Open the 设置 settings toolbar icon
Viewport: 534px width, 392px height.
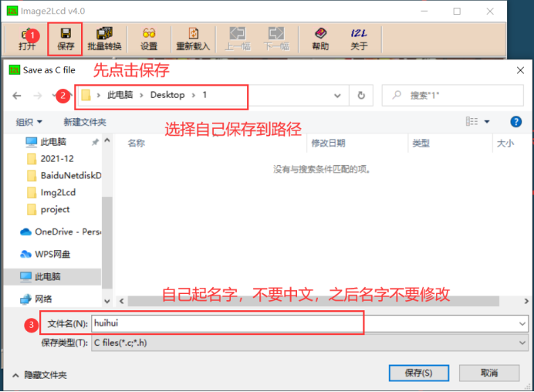click(149, 39)
